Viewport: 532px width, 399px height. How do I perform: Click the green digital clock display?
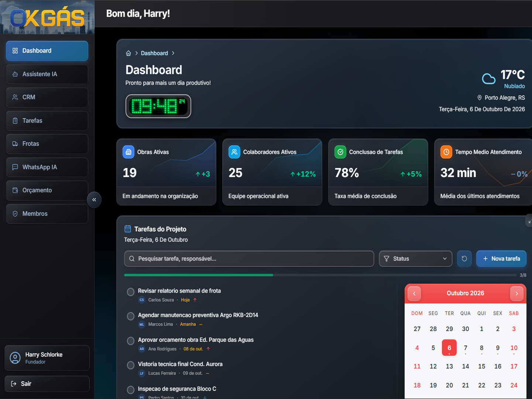coord(158,106)
